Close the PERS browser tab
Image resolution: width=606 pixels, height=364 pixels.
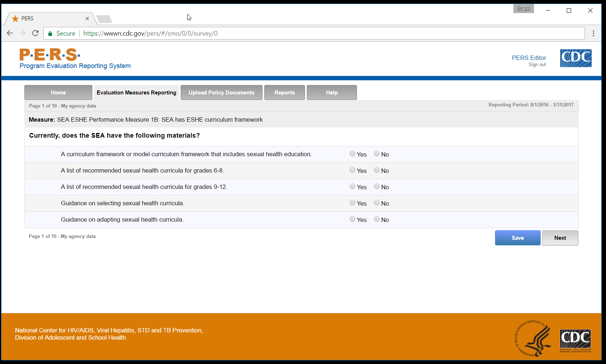tap(87, 19)
